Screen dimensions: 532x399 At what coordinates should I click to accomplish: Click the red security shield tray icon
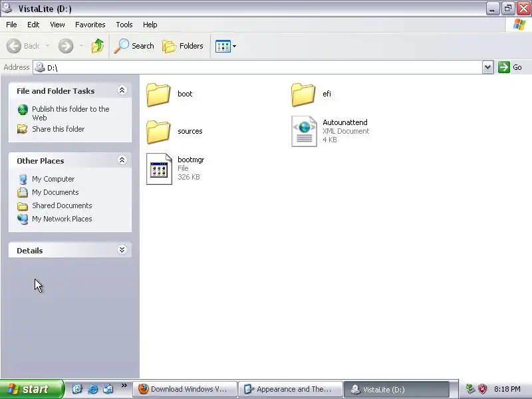[483, 389]
